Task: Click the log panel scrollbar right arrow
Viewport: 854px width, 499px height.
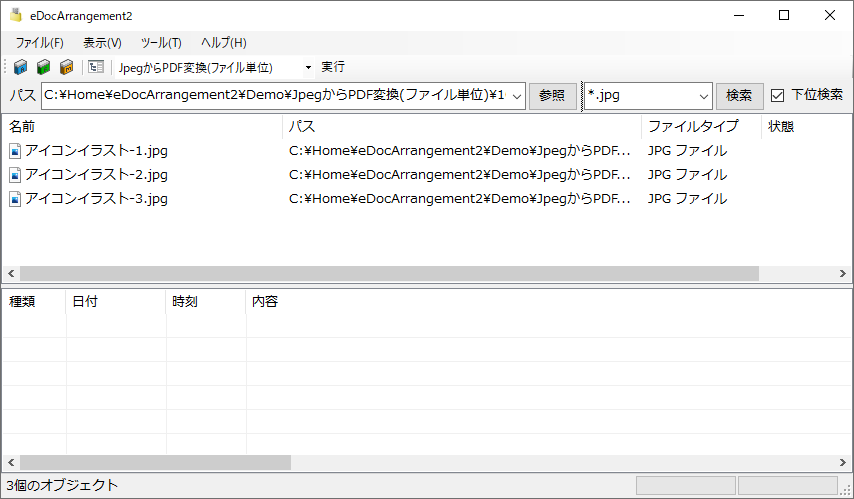Action: (843, 463)
